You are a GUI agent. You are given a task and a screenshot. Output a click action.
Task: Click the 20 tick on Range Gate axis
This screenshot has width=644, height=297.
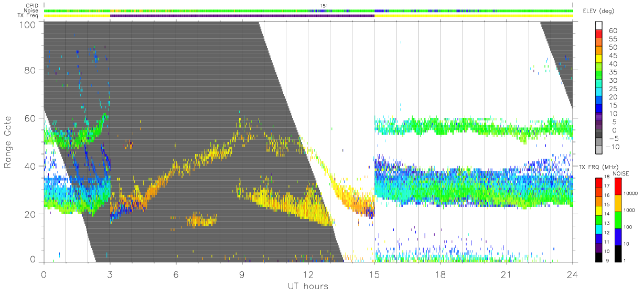tap(31, 214)
